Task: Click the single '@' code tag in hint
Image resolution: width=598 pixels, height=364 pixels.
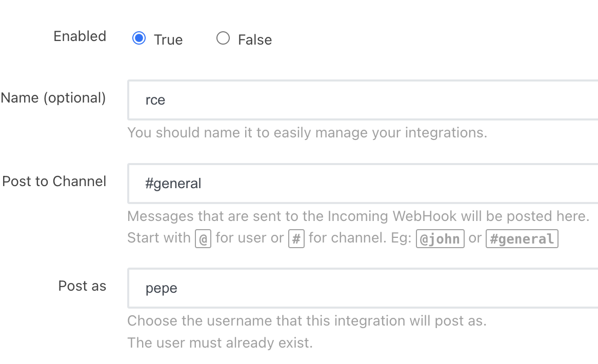Action: click(203, 239)
